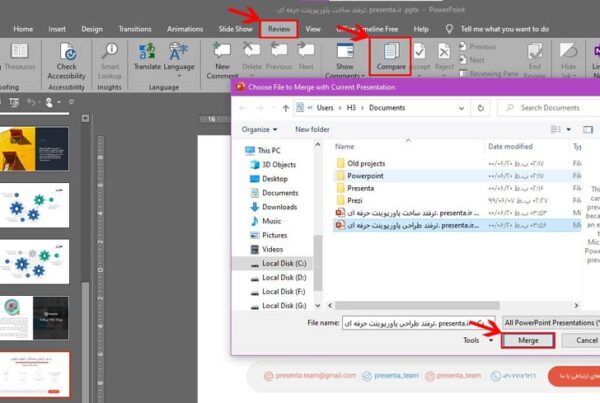The image size is (600, 403).
Task: Open the View tab
Action: click(x=313, y=29)
